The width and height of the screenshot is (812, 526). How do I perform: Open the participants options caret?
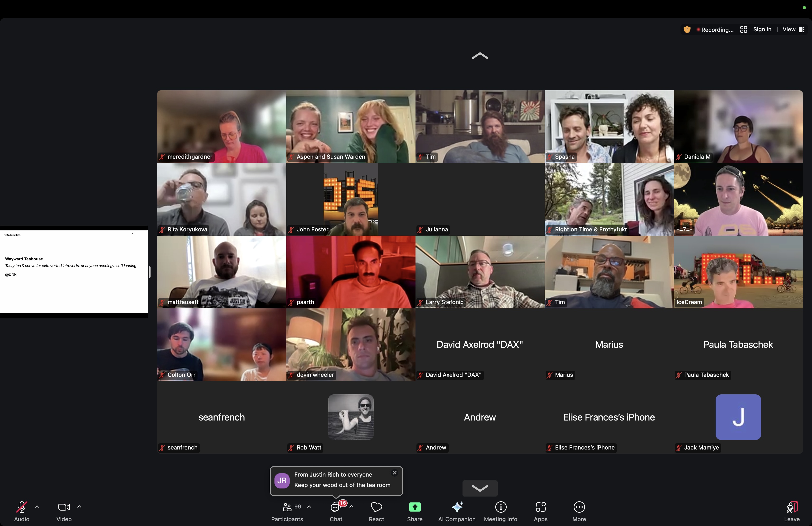pos(309,507)
